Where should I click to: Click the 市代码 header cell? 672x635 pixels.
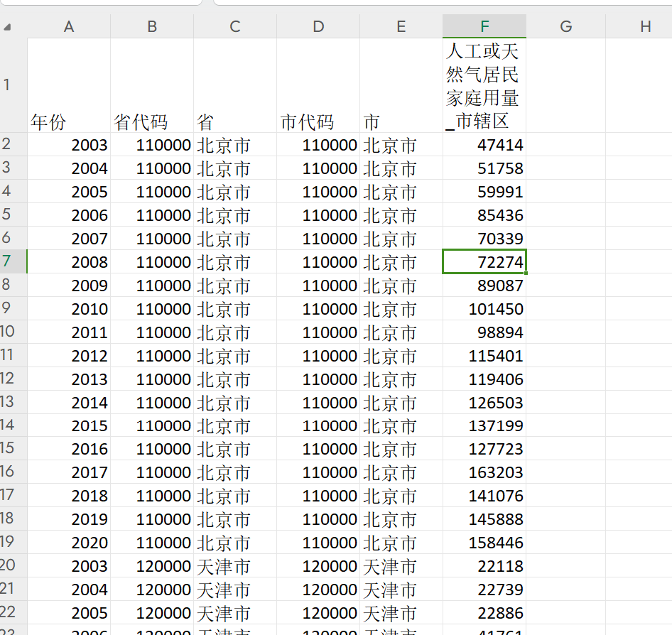[318, 121]
